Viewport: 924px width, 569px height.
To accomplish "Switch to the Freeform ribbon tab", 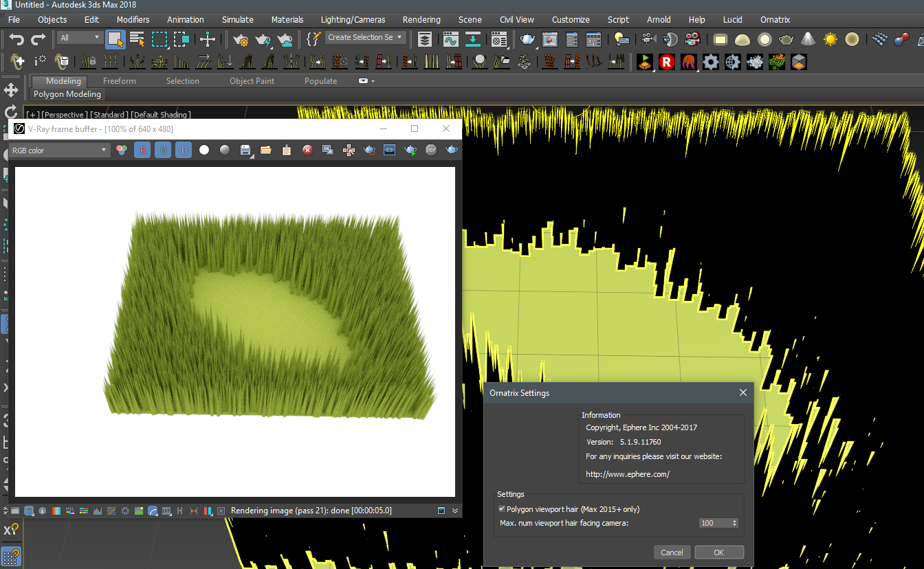I will pyautogui.click(x=120, y=81).
